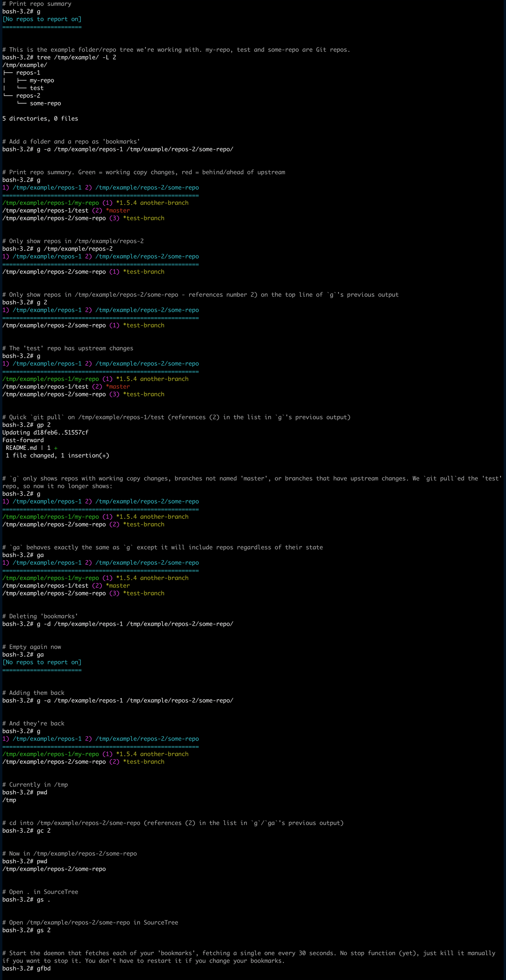Image resolution: width=506 pixels, height=980 pixels.
Task: Click the comment 'Deleting bookmarks'
Action: pyautogui.click(x=40, y=616)
